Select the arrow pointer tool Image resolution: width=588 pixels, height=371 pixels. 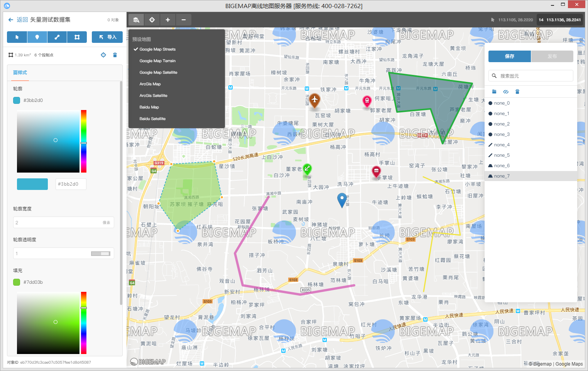click(x=17, y=37)
